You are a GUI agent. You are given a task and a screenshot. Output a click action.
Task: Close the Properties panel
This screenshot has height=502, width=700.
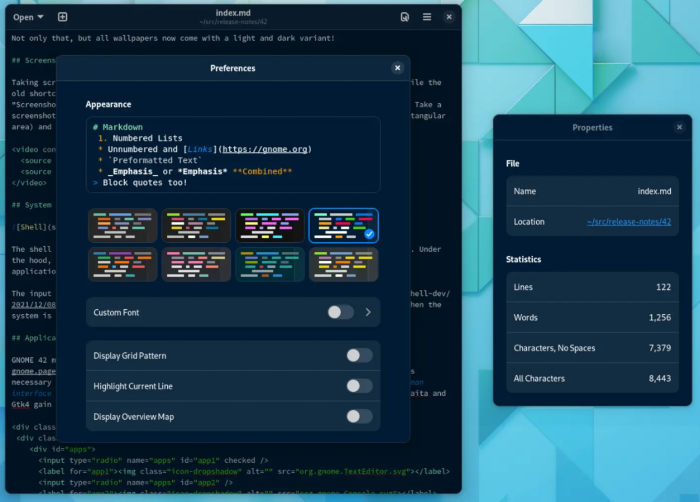[x=677, y=127]
